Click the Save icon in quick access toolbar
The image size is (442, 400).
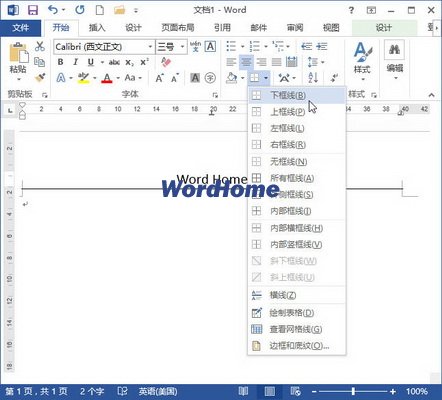click(x=33, y=10)
